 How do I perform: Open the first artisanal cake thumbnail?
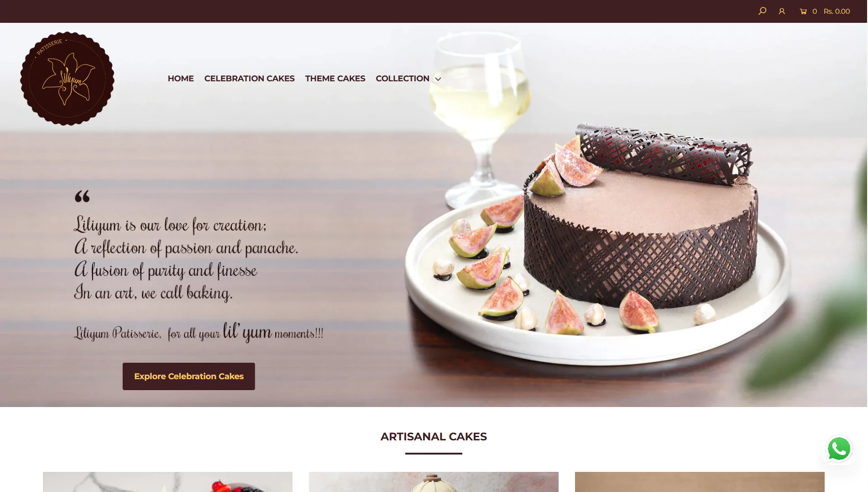click(x=167, y=482)
